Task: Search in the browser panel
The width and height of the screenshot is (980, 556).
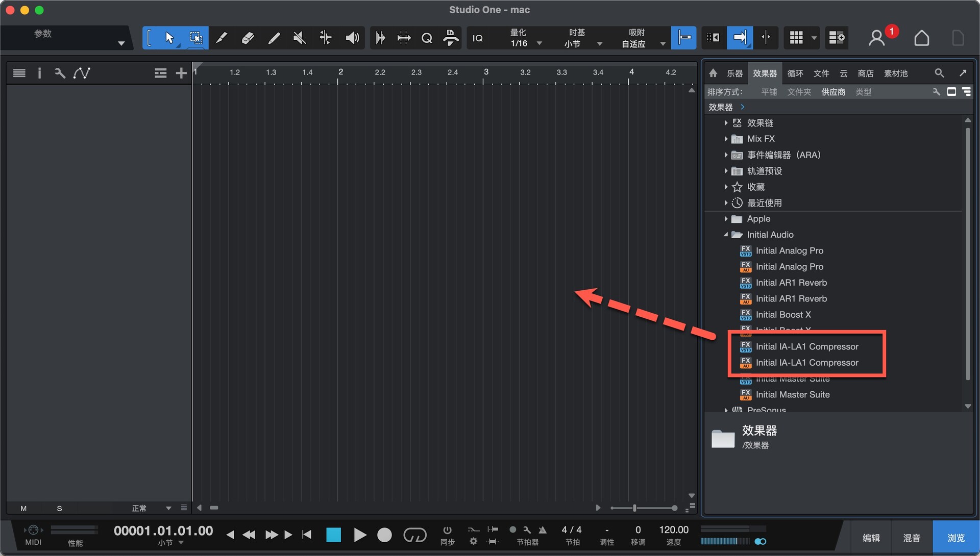Action: point(939,73)
